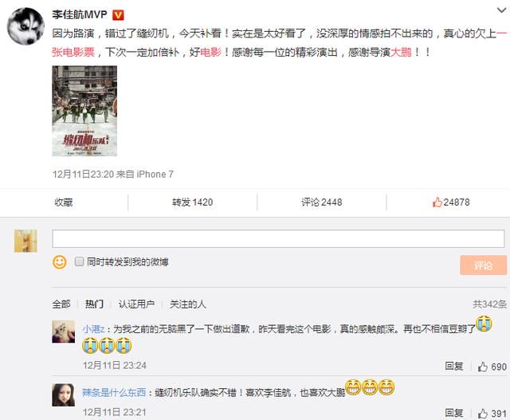This screenshot has width=510, height=420.
Task: Open your own avatar beside comment box
Action: point(25,241)
